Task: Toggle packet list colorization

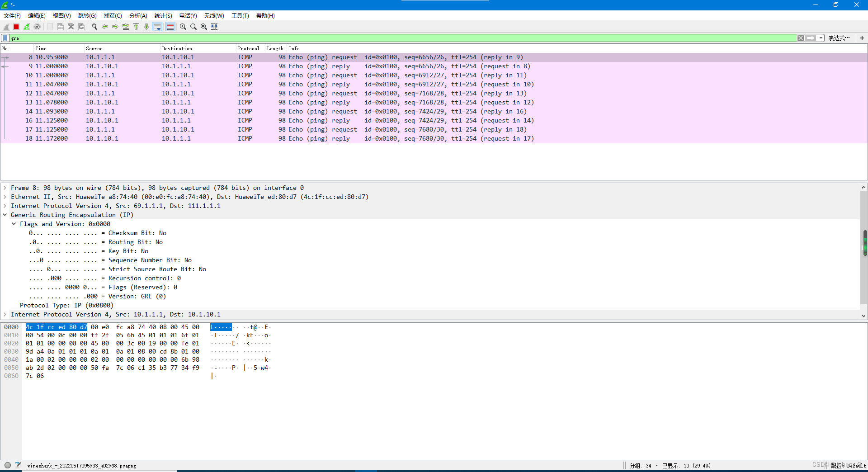Action: pyautogui.click(x=170, y=27)
